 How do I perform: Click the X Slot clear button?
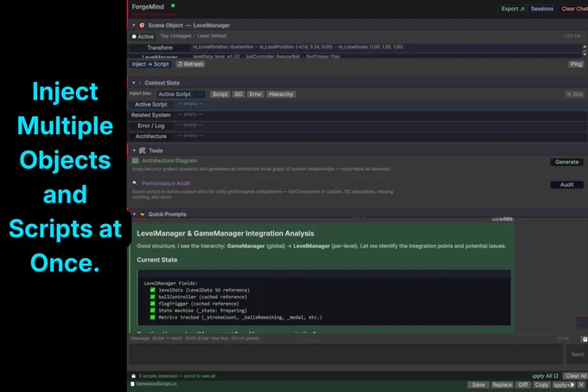tap(574, 94)
